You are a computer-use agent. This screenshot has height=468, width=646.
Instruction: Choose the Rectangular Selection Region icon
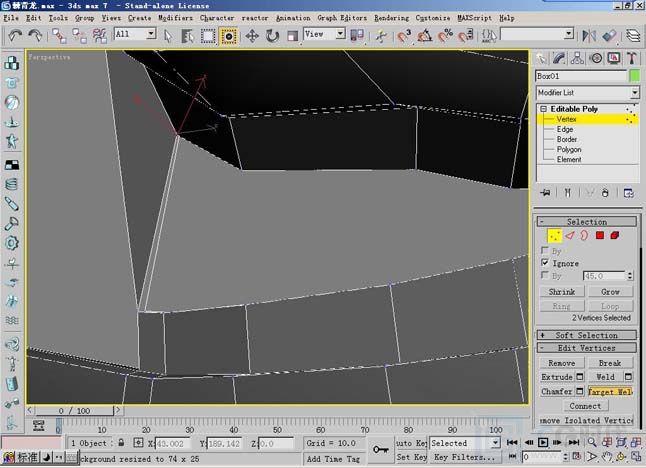coord(208,36)
